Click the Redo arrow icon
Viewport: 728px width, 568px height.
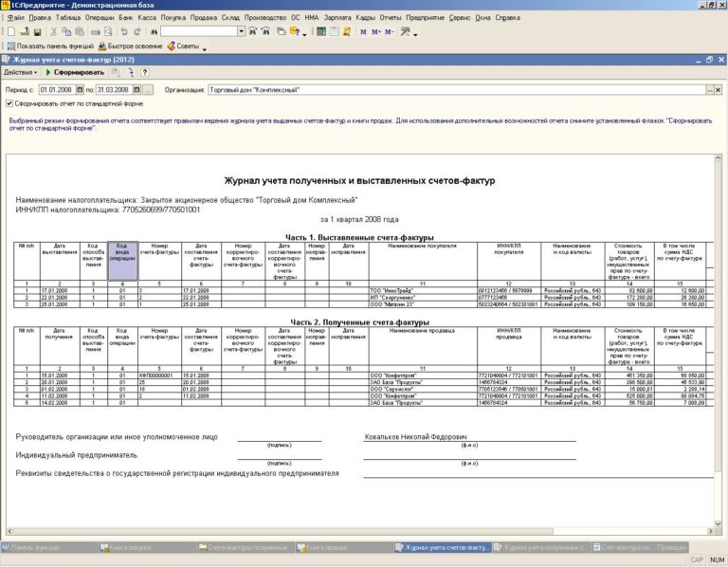coord(137,31)
